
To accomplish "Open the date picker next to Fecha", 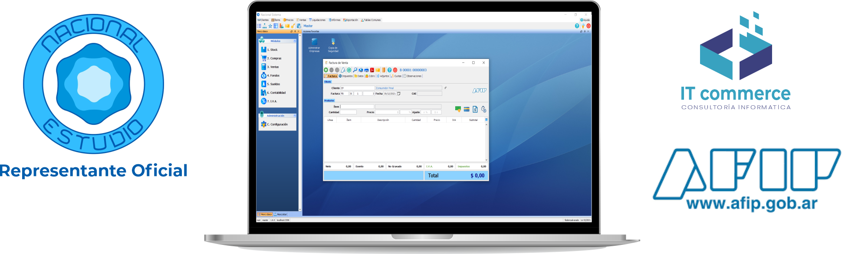I will pyautogui.click(x=399, y=94).
